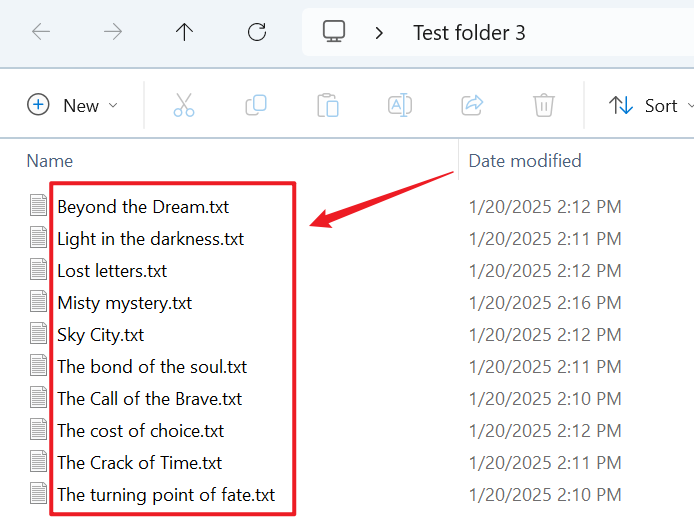Click the Paste clipboard icon

(x=328, y=105)
